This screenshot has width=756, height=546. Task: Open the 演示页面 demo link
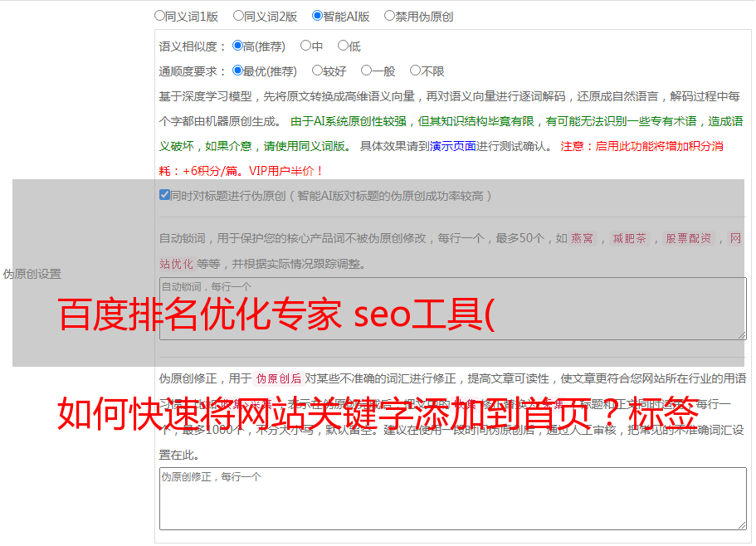tap(453, 146)
